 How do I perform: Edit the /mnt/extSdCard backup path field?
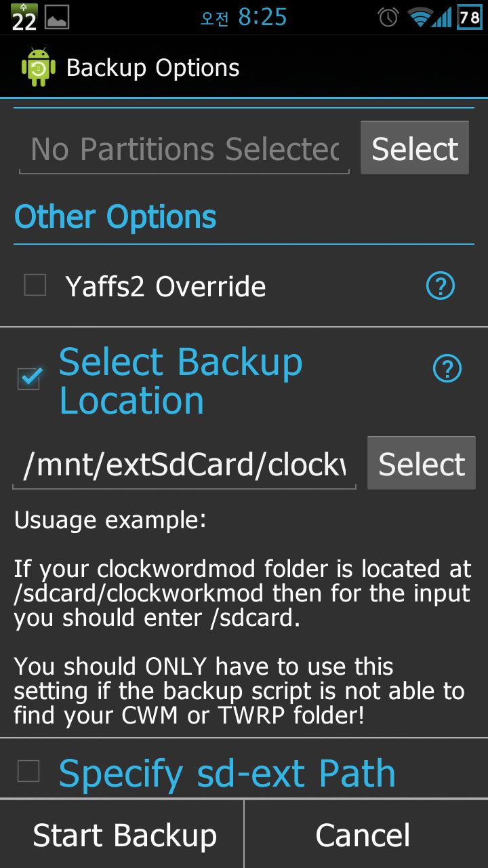point(184,465)
